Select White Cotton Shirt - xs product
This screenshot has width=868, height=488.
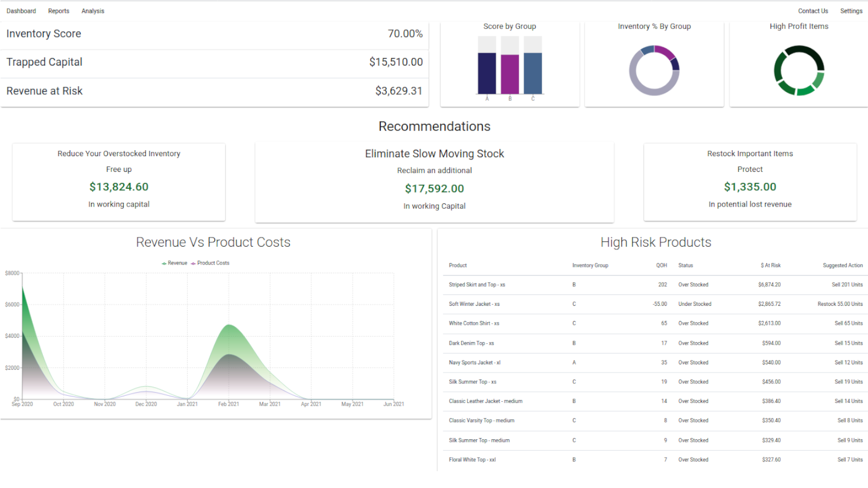pyautogui.click(x=474, y=323)
